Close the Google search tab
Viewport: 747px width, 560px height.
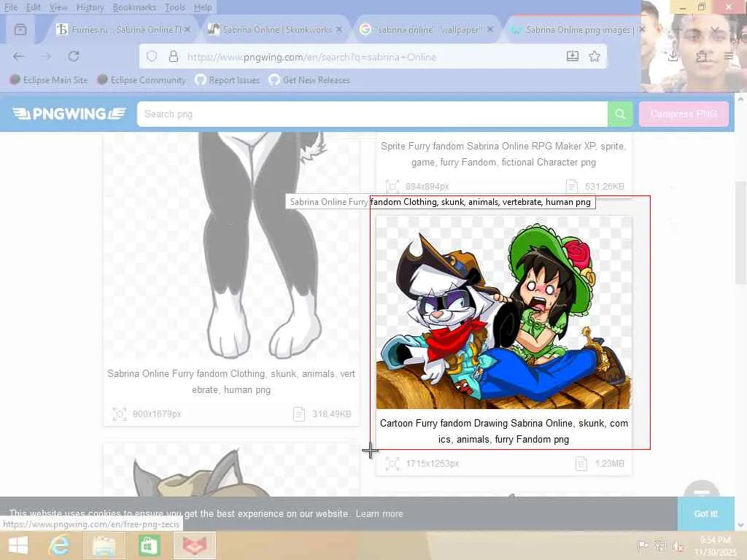490,29
